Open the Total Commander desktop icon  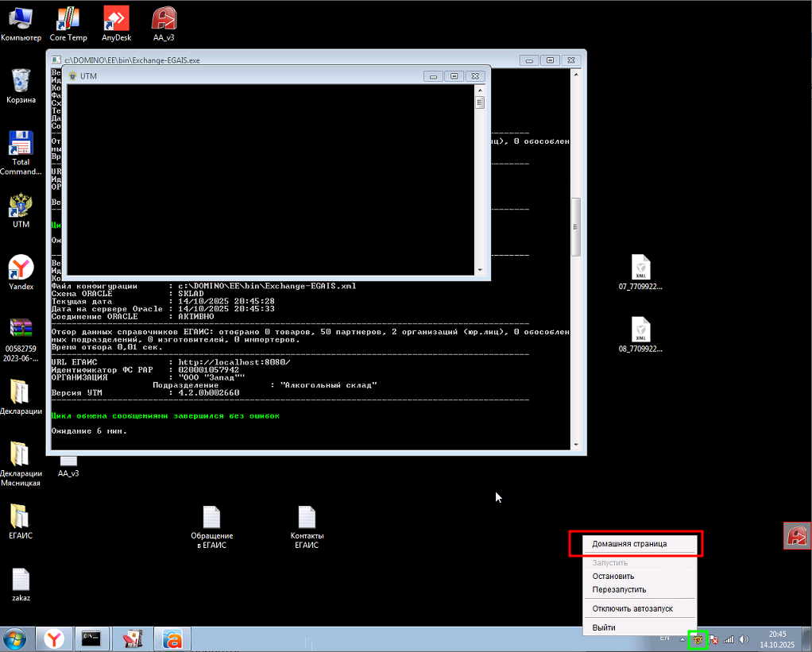point(20,144)
